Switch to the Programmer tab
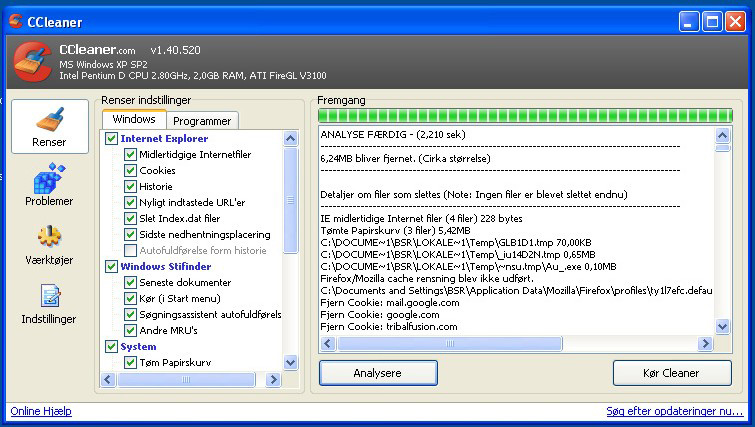The height and width of the screenshot is (427, 755). [201, 121]
